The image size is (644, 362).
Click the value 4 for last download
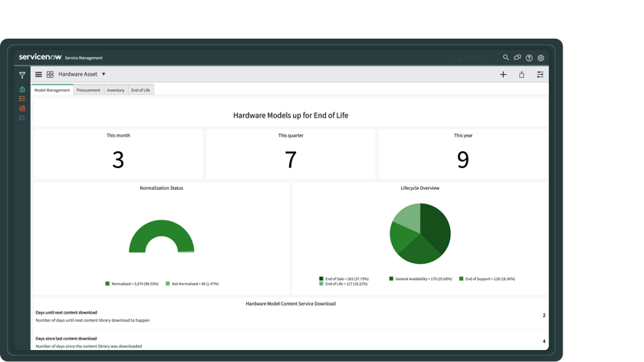544,341
